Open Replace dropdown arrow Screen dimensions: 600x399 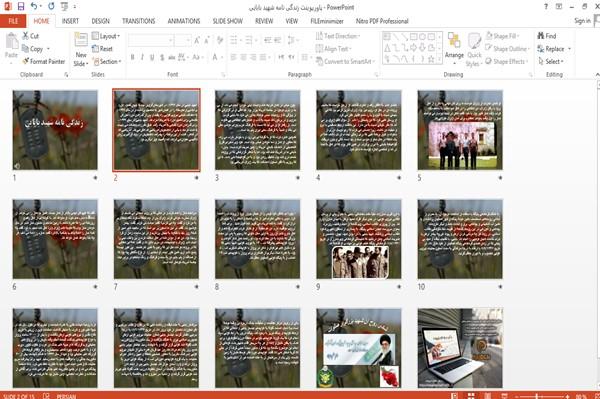pyautogui.click(x=569, y=49)
